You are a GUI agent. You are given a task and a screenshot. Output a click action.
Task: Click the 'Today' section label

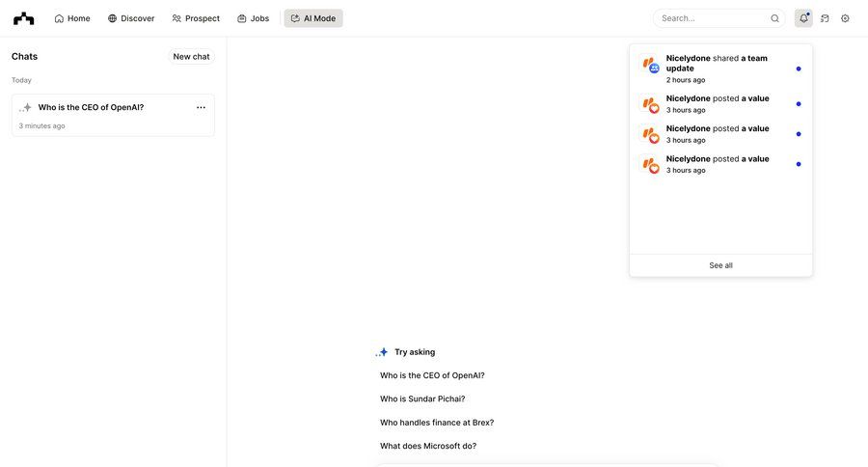(21, 80)
